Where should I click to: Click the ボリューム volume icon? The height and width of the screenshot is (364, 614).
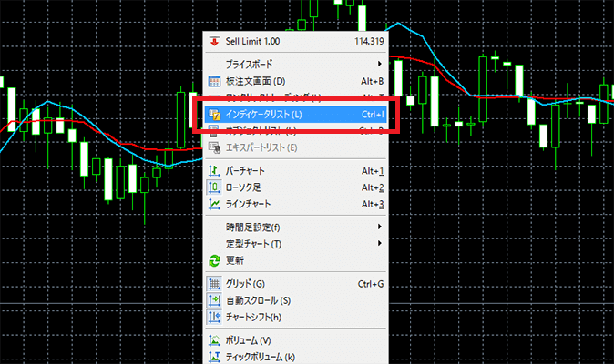pos(214,340)
